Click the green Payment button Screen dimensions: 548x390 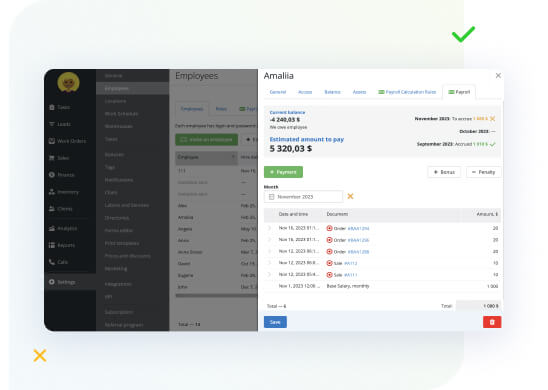283,172
